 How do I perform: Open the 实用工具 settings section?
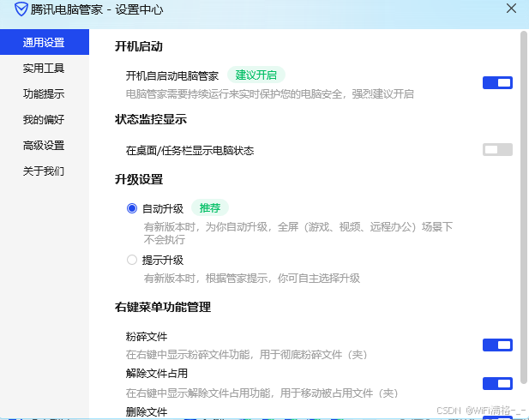pos(44,69)
